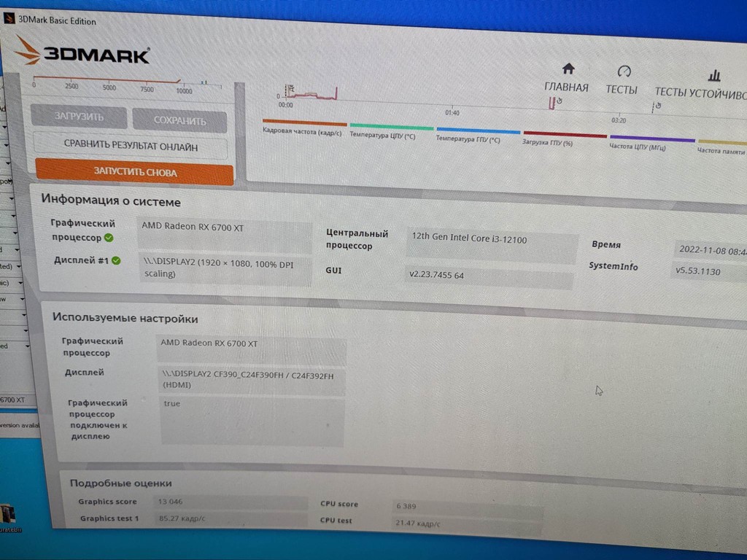This screenshot has height=560, width=747.
Task: Click the 03:20 mark on the monitoring timeline
Action: pos(619,120)
